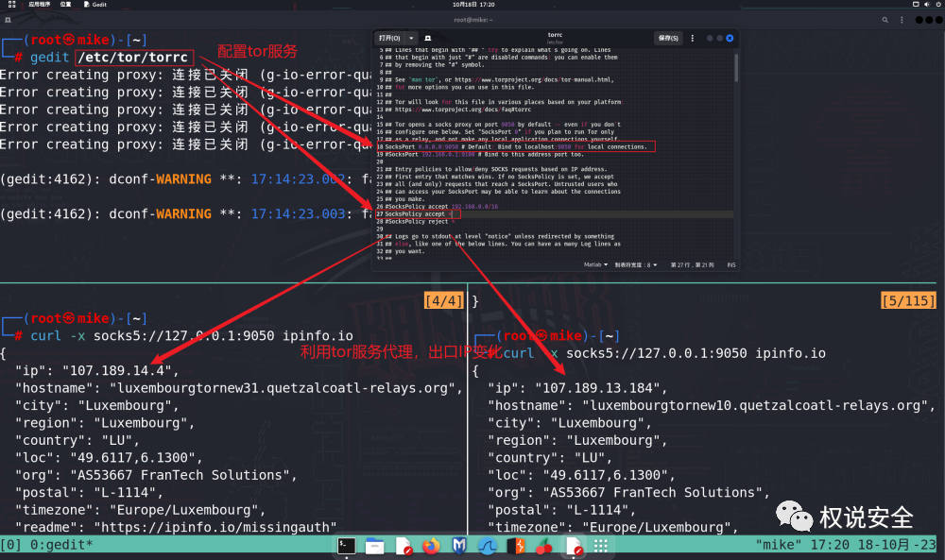Click tmux status 0:gedit* window label
945x560 pixels.
[61, 545]
